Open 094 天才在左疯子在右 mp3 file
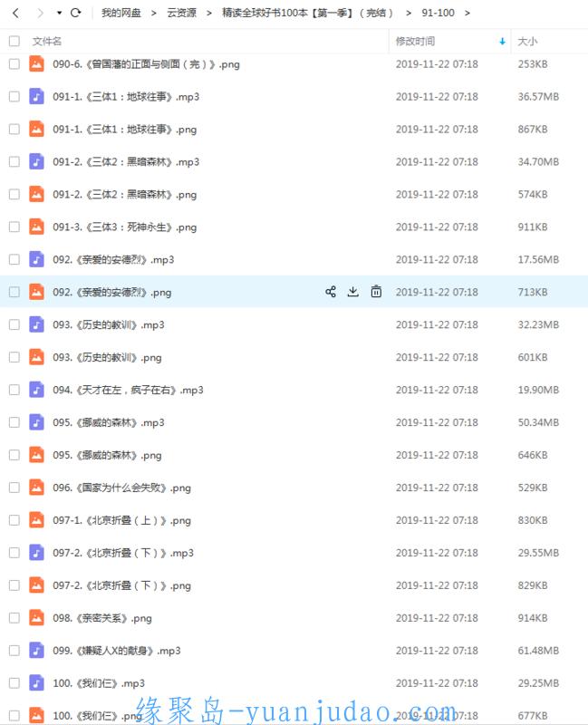The image size is (588, 725). [x=128, y=390]
